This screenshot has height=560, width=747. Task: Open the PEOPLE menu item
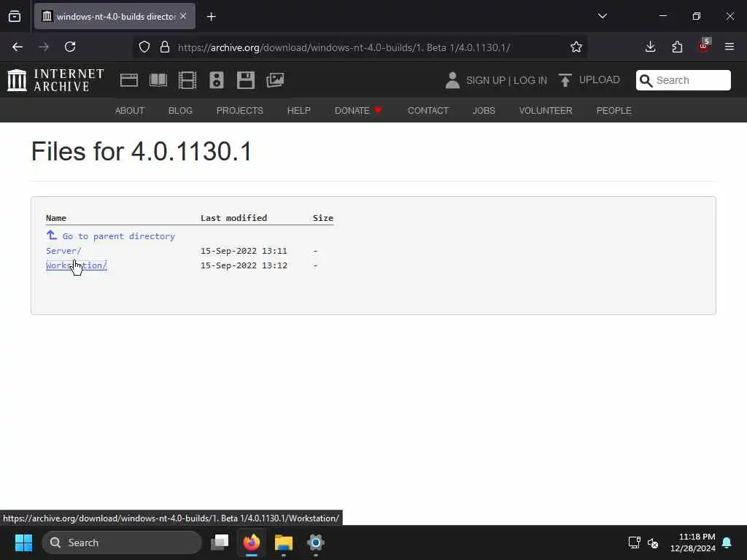(x=614, y=111)
